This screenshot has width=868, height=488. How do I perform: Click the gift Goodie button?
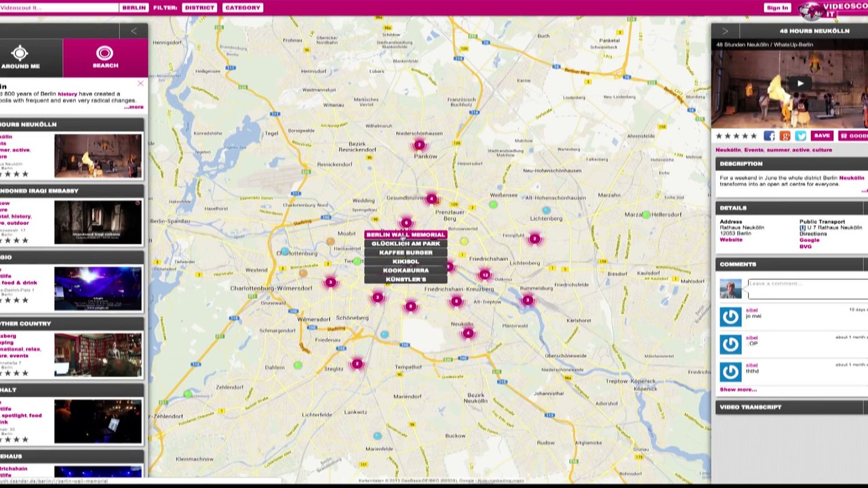pyautogui.click(x=853, y=136)
